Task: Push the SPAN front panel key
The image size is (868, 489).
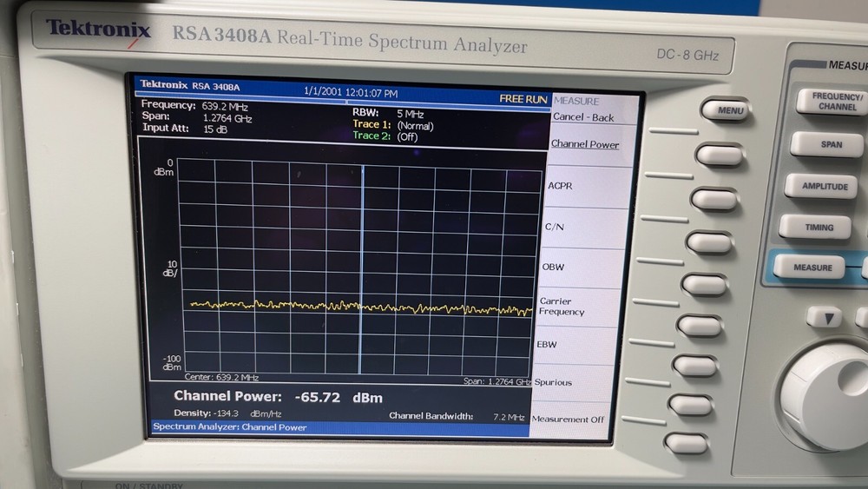Action: coord(827,144)
